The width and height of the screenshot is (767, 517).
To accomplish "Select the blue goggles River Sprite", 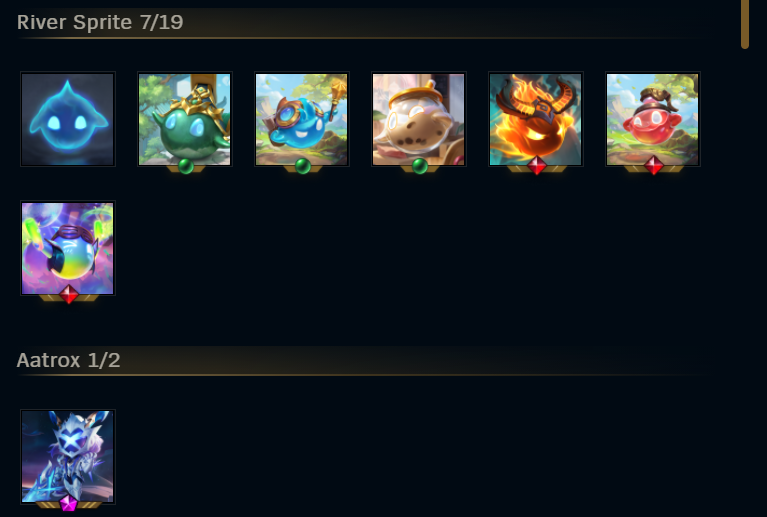I will click(x=302, y=119).
